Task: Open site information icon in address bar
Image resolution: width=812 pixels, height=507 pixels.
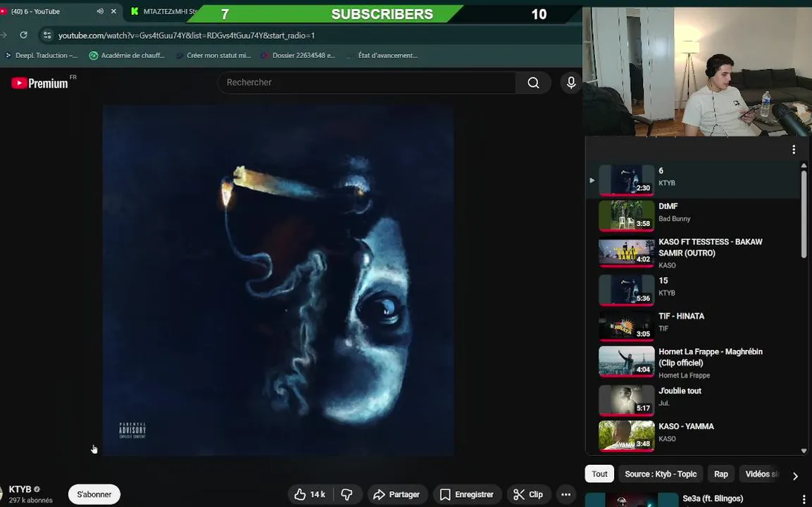Action: pyautogui.click(x=47, y=35)
